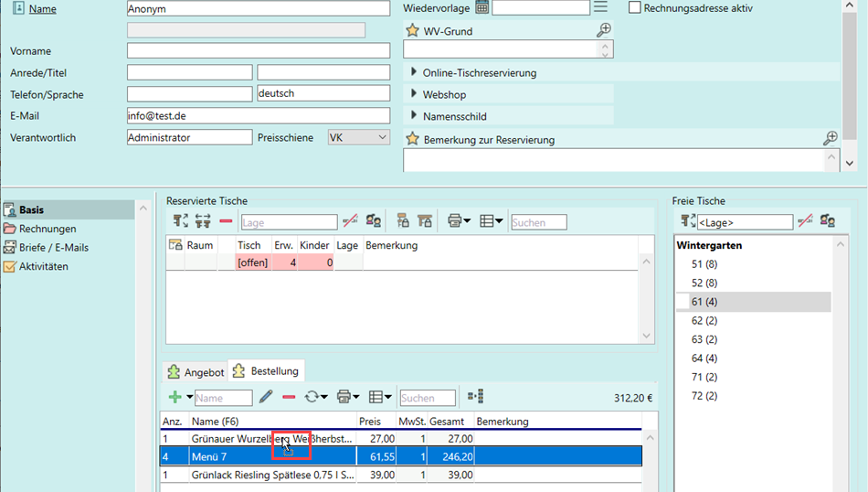Open Briefe / E-Mails in the sidebar
Viewport: 868px width, 492px height.
(x=53, y=248)
